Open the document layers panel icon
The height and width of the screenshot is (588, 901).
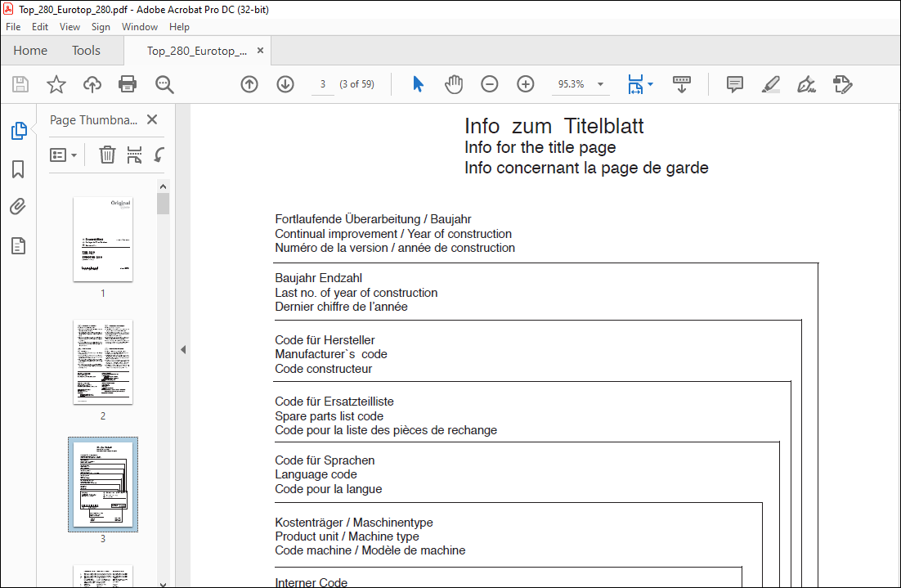point(18,246)
